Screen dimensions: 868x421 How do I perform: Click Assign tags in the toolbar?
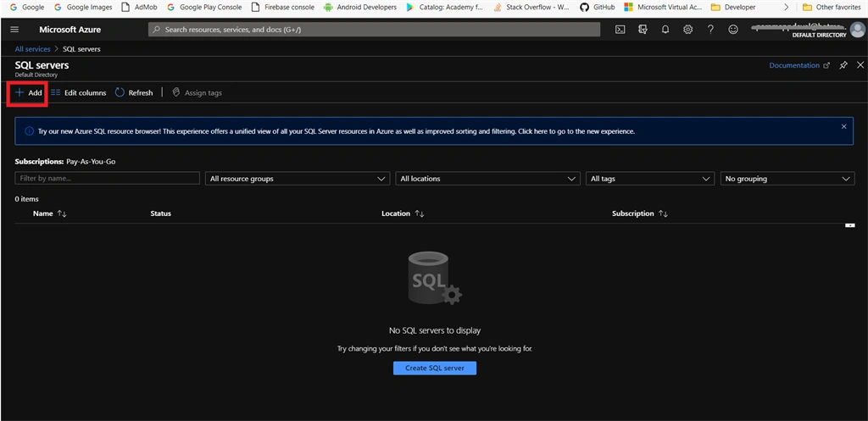coord(197,93)
